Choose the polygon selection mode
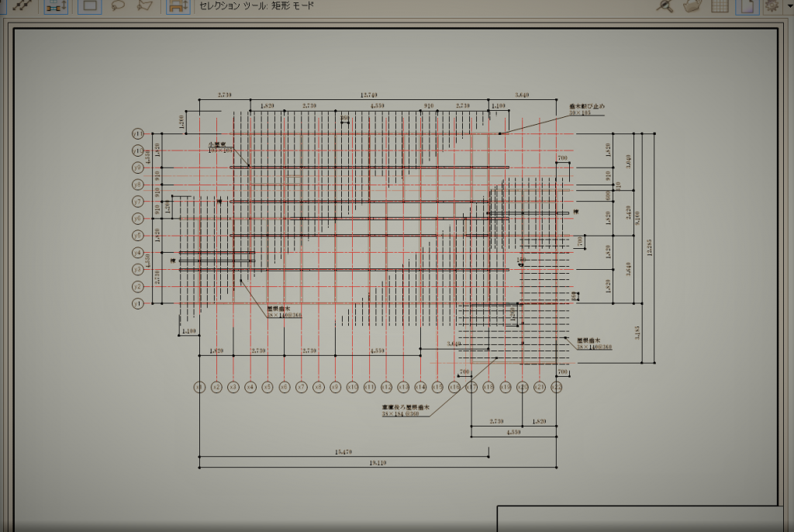The image size is (794, 532). pyautogui.click(x=144, y=6)
